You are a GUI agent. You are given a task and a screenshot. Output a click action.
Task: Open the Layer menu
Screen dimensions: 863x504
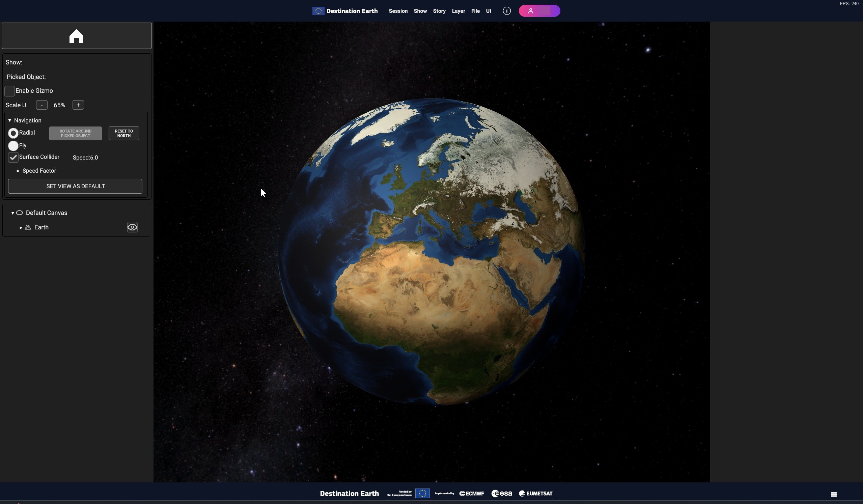[x=458, y=11]
